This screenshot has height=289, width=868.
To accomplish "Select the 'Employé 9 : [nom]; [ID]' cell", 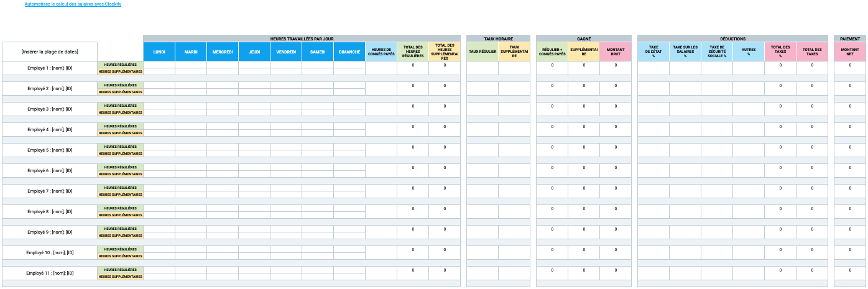I will [50, 232].
